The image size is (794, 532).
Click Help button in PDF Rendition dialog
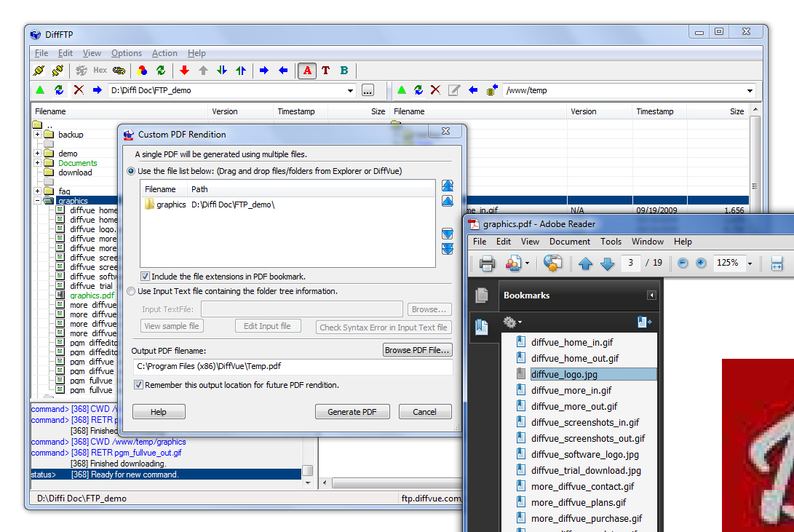tap(159, 411)
